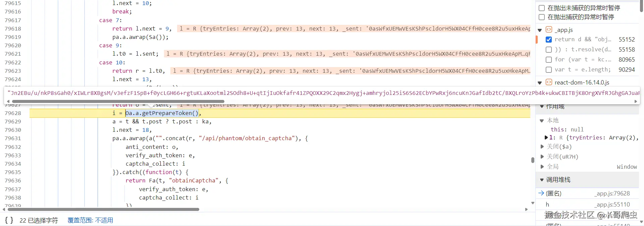Image resolution: width=644 pixels, height=226 pixels.
Task: Collapse the 调用堆栈 call stack section
Action: point(541,180)
